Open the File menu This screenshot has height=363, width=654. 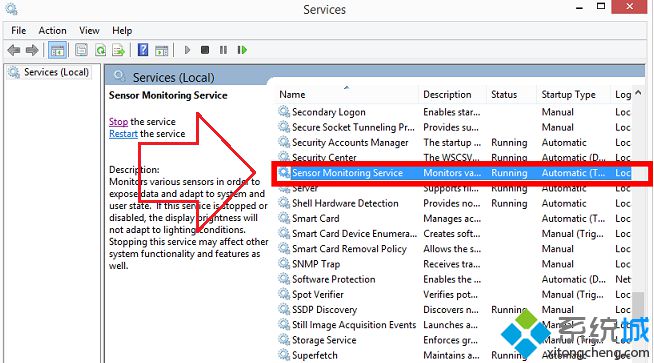point(18,30)
